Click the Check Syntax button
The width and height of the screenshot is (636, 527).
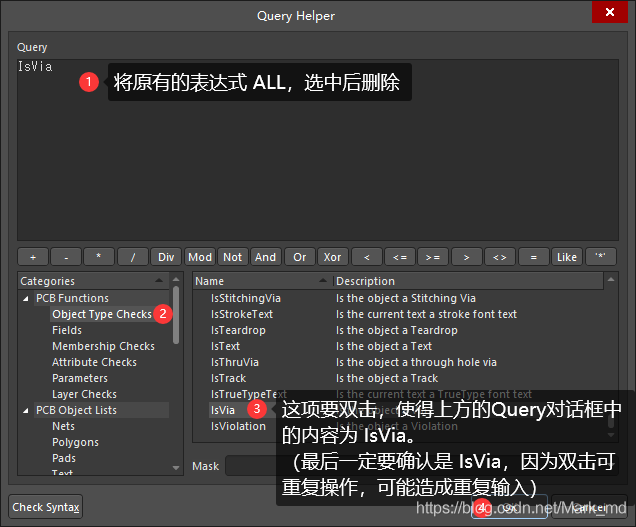coord(45,507)
